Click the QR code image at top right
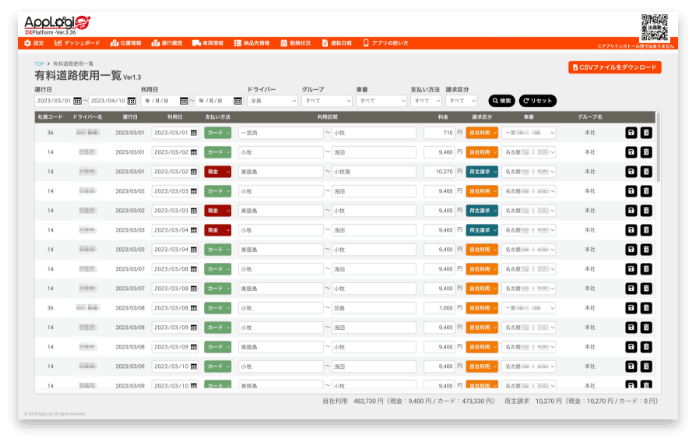The image size is (696, 444). (x=653, y=26)
